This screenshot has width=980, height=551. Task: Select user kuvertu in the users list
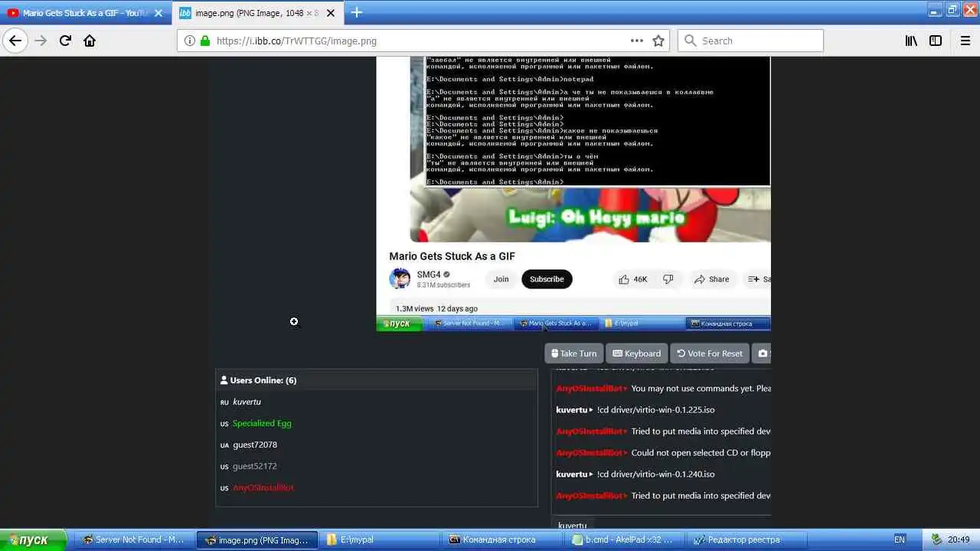[247, 402]
